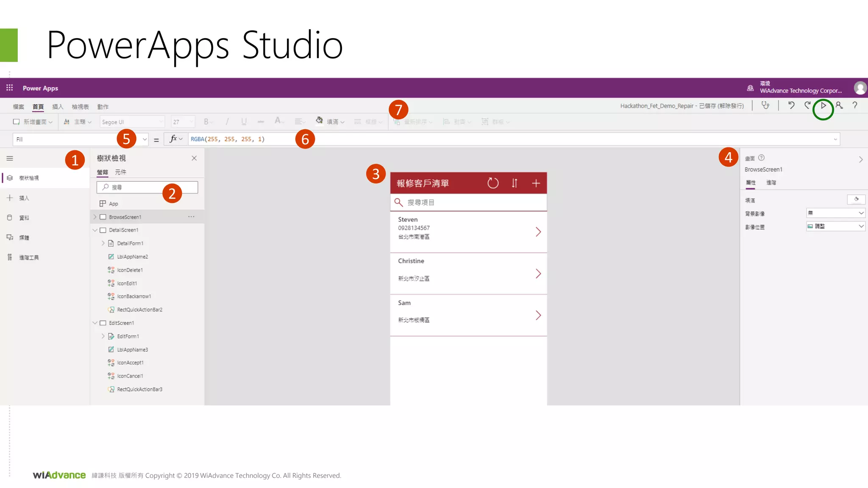Toggle strikethrough formatting in ribbon
This screenshot has width=868, height=488.
(x=261, y=122)
